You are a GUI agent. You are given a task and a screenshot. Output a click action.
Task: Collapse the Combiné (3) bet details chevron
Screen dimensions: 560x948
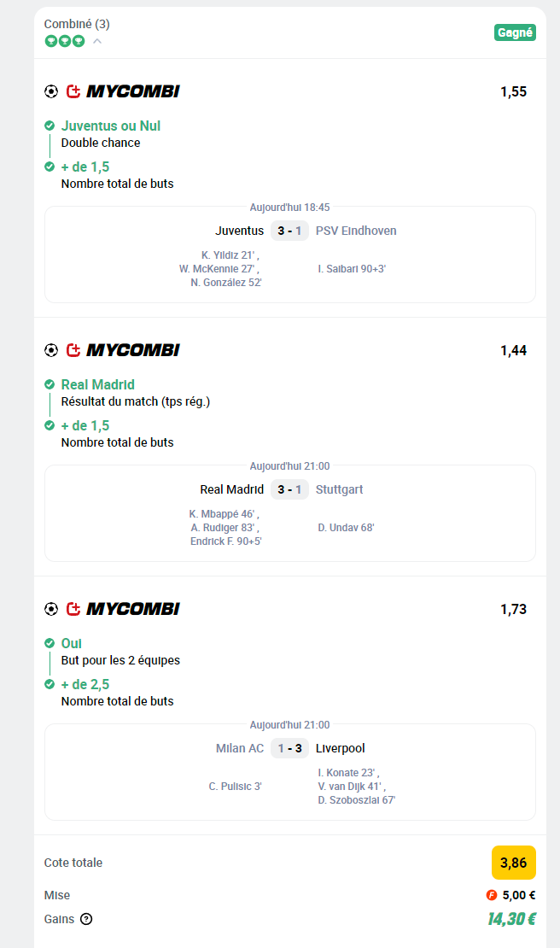(x=97, y=41)
